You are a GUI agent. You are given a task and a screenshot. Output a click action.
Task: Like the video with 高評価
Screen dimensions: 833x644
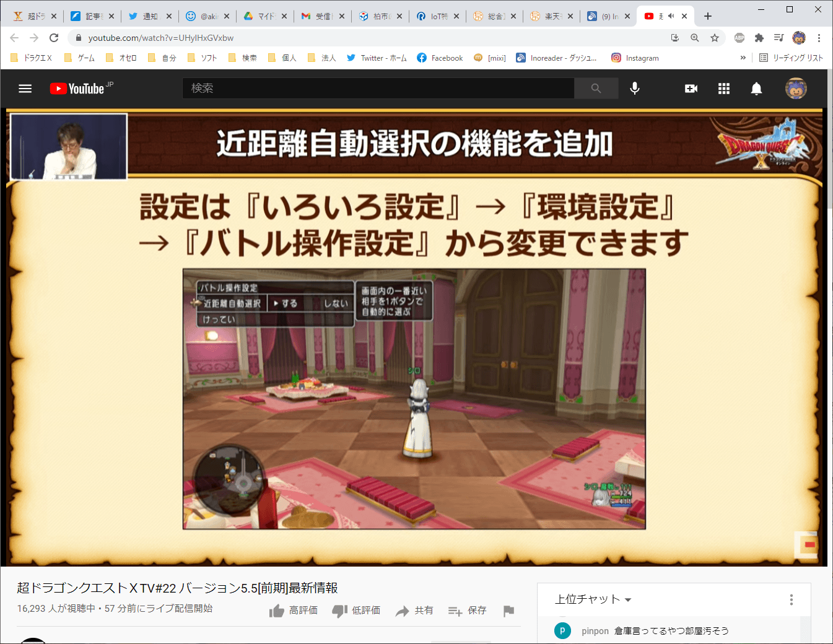pos(294,611)
